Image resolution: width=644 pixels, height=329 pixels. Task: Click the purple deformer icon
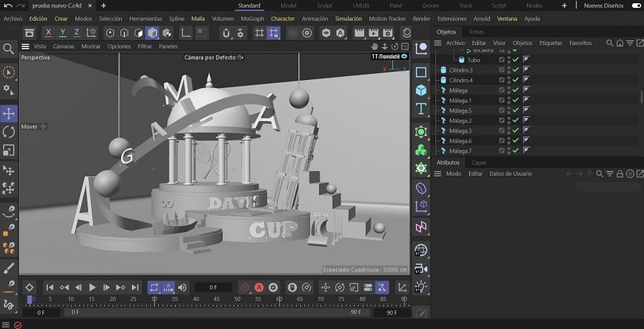click(x=421, y=188)
